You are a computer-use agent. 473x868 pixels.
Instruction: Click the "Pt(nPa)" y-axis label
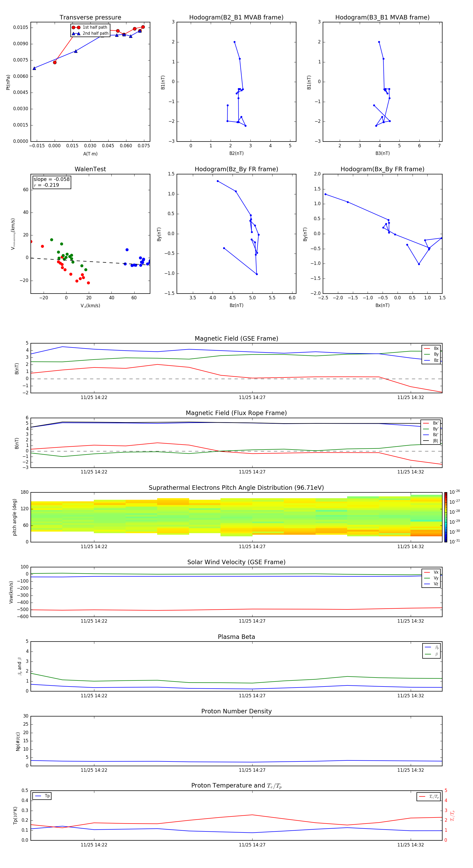8,82
